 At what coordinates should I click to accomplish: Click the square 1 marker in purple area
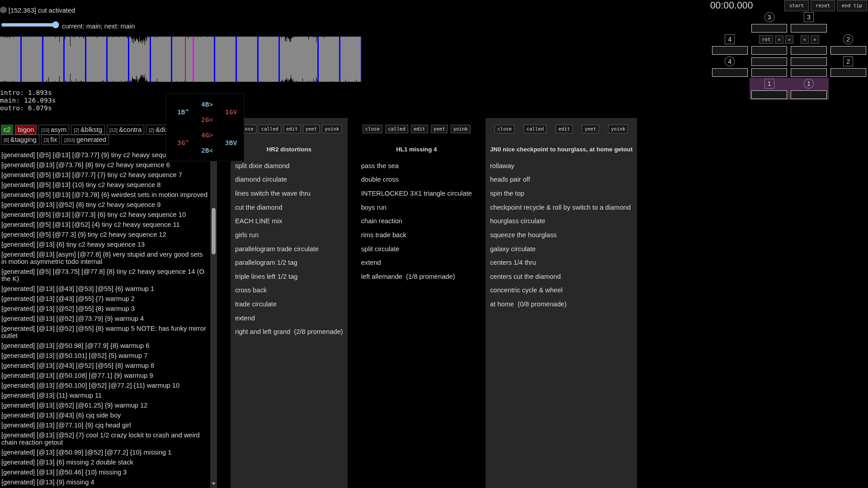769,84
